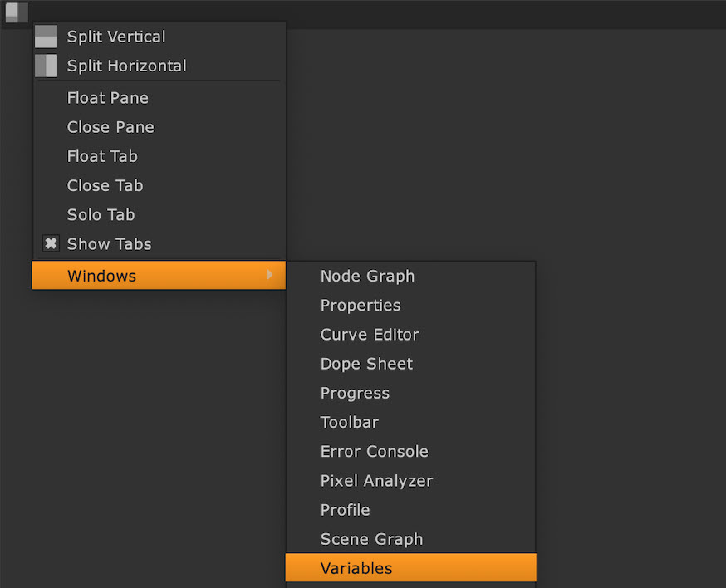
Task: Show the Progress window
Action: [355, 393]
